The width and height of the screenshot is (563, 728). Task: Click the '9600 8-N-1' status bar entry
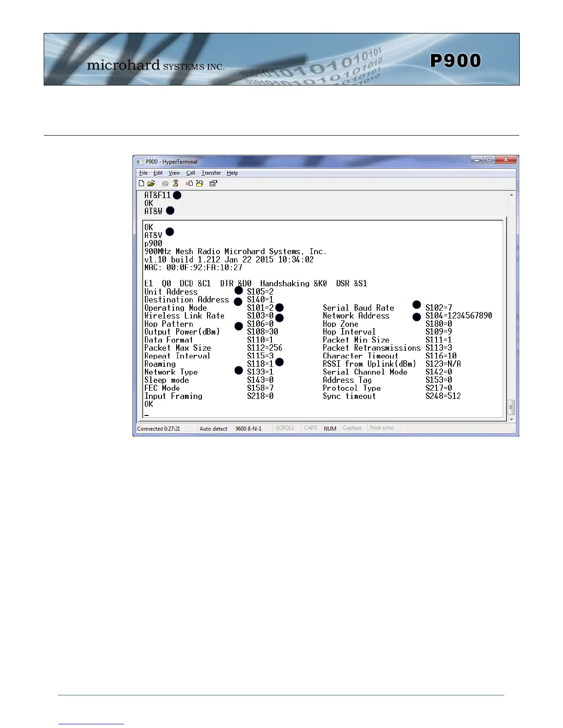[x=248, y=429]
